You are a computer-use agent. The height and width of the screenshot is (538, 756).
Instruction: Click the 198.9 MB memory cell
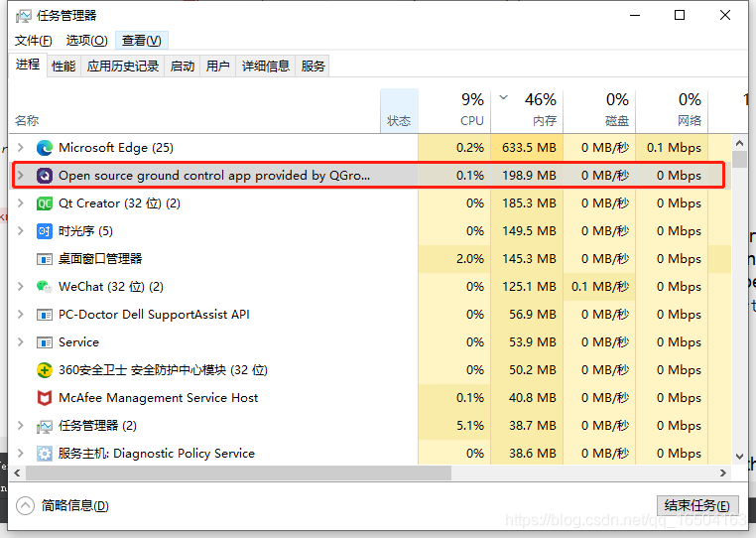(527, 176)
